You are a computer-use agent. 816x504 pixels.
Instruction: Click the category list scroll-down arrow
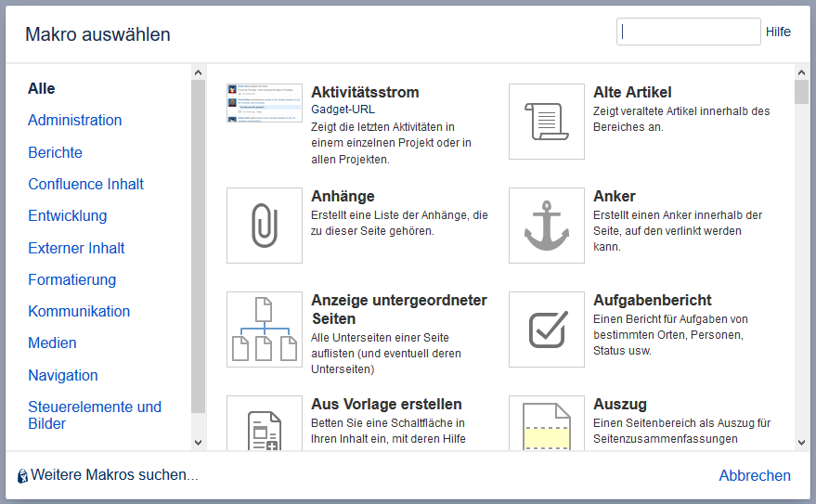(x=198, y=443)
